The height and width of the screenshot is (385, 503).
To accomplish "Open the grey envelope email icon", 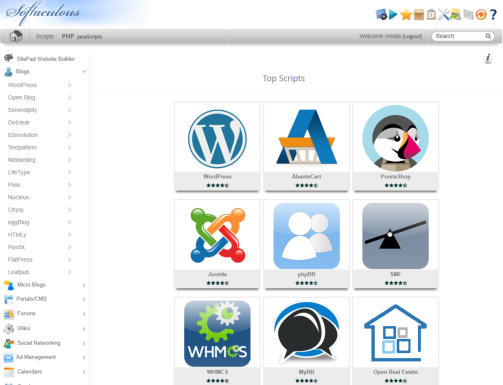I will point(468,15).
